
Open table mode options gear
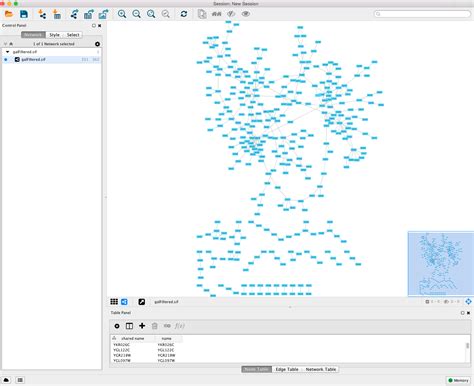[x=117, y=326]
